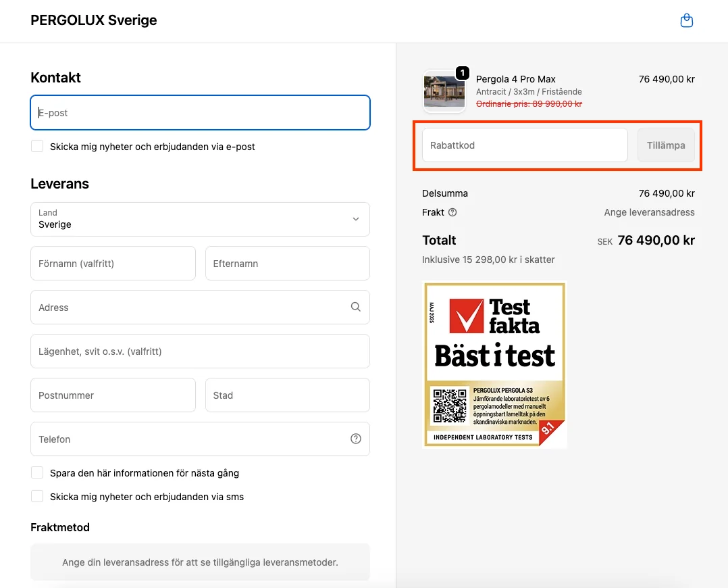
Task: Click the Tillämpa discount button
Action: point(666,145)
